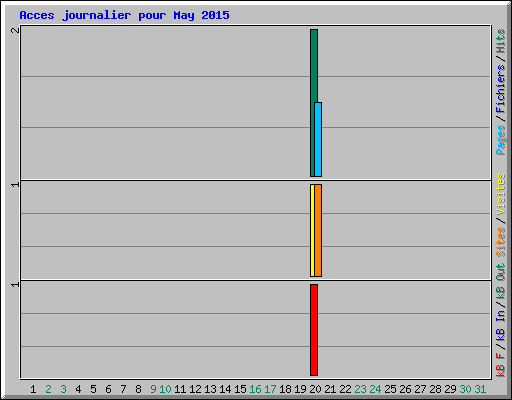Viewport: 512px width, 400px height.
Task: Click the middle panel y-axis value '1'
Action: 15,184
